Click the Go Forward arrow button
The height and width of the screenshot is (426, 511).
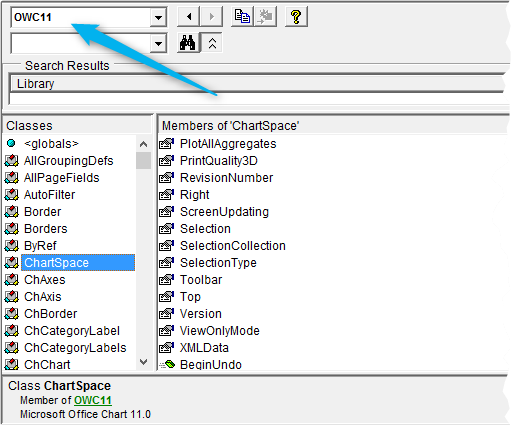point(211,16)
